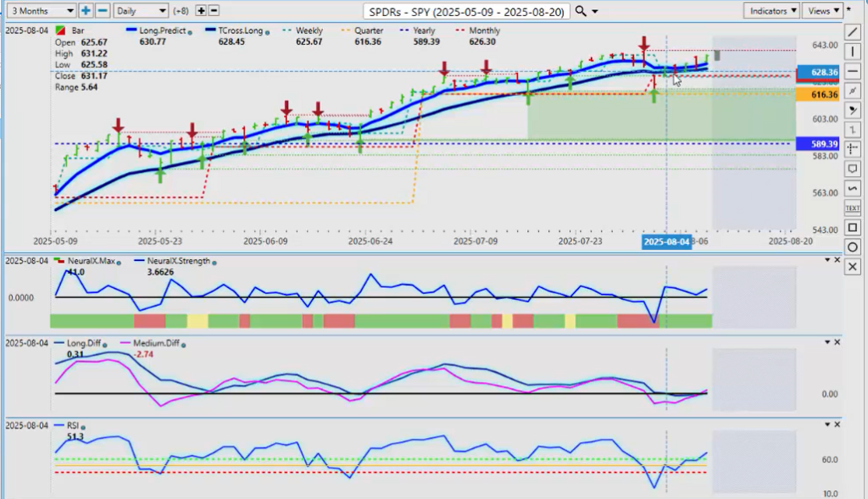Select the vertical line drawing tool

pyautogui.click(x=853, y=51)
